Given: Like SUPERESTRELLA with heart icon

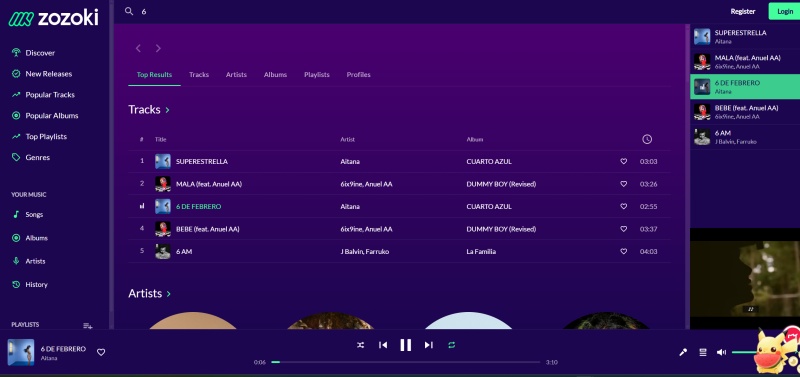Looking at the screenshot, I should (x=623, y=161).
